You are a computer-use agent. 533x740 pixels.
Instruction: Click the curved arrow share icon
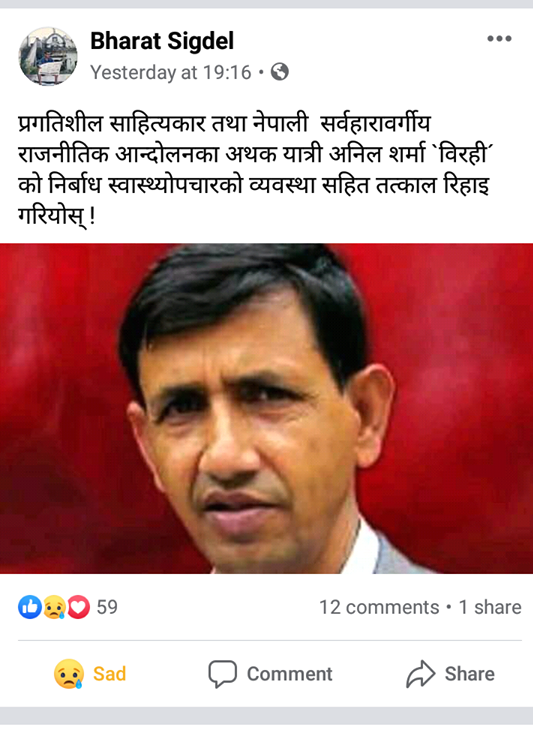click(420, 674)
